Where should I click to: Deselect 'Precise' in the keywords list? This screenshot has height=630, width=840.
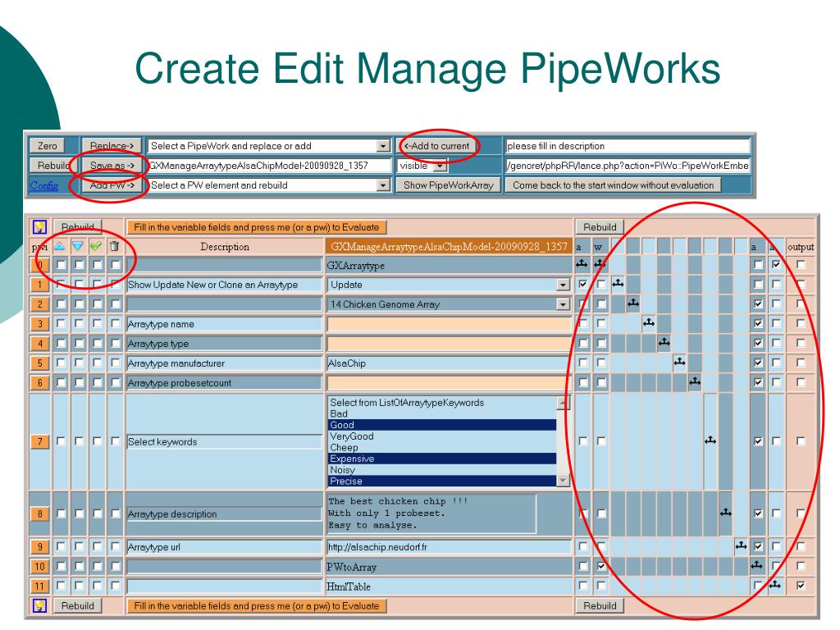(442, 481)
